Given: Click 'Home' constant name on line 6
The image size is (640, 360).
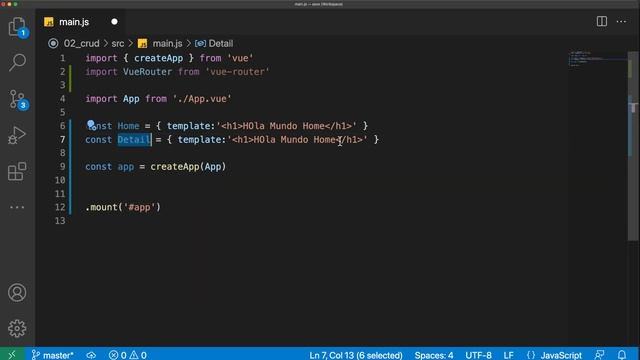Looking at the screenshot, I should 128,126.
